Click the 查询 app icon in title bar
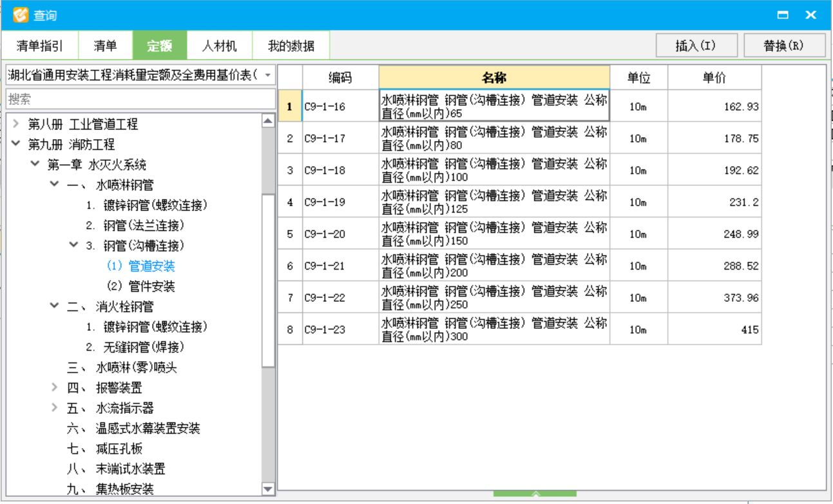 21,15
